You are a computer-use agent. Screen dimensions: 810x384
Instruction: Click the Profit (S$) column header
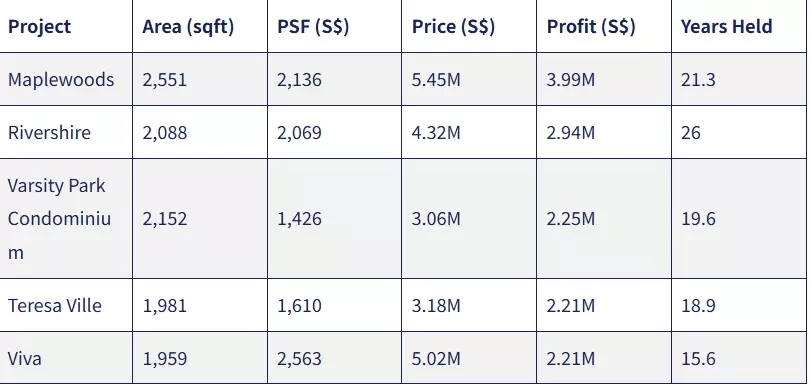(x=591, y=27)
